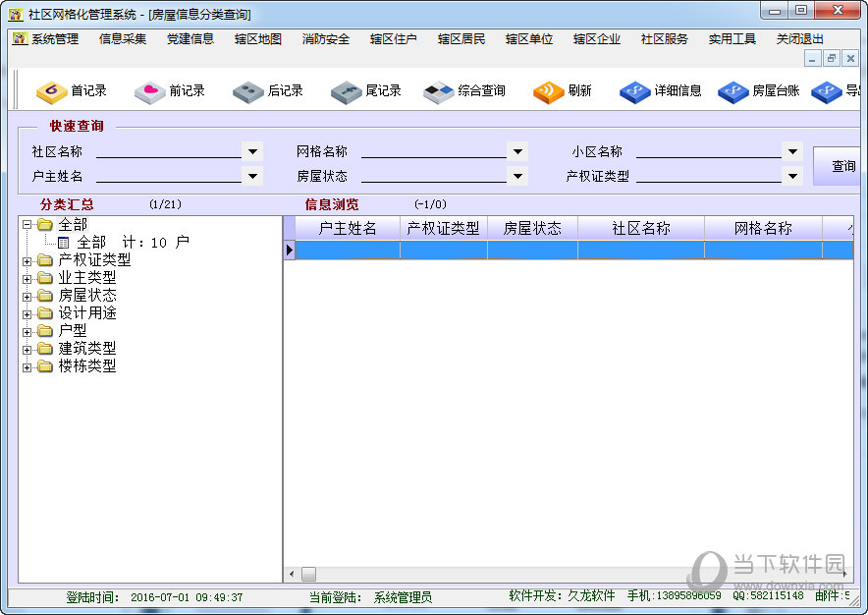Image resolution: width=868 pixels, height=615 pixels.
Task: Open 房屋状态 dropdown in quick query
Action: [517, 176]
